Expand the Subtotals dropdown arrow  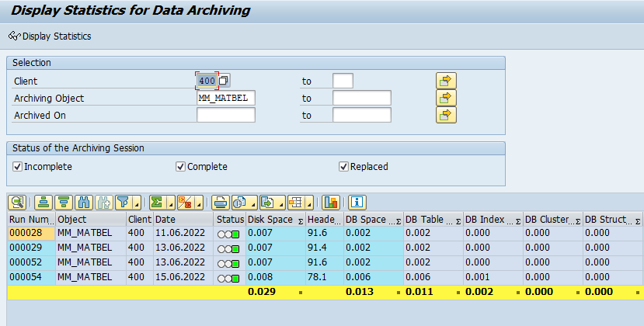tap(199, 203)
